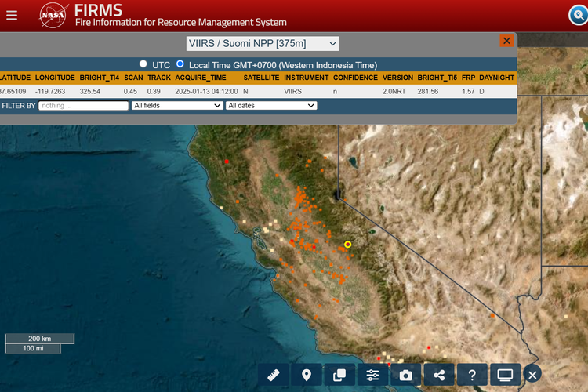Image resolution: width=588 pixels, height=392 pixels.
Task: Click the yellow-circled selected fire point
Action: point(348,245)
